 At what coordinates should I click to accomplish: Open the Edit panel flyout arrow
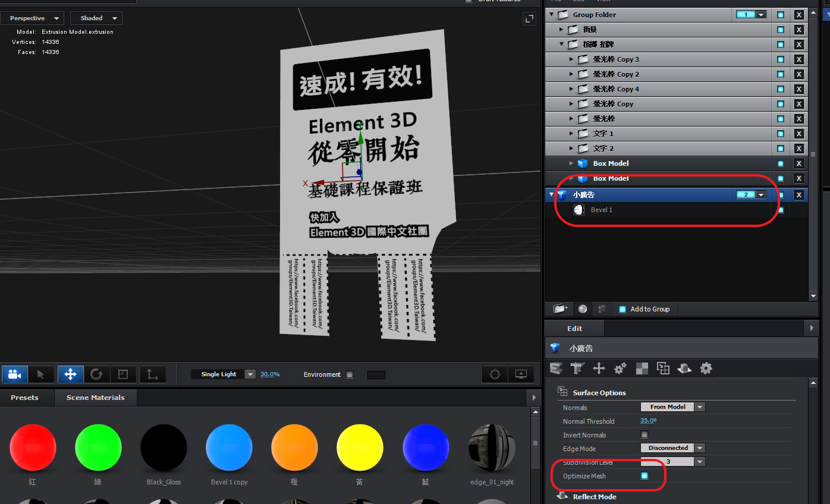(812, 328)
